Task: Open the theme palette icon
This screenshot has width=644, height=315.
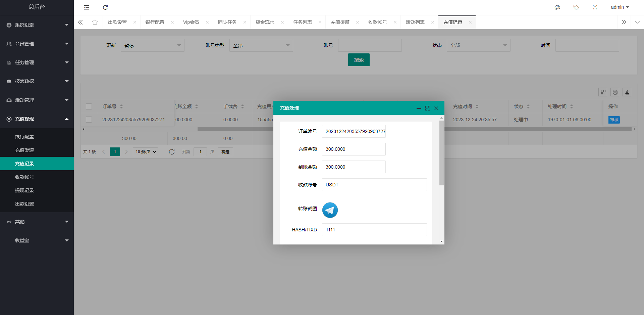Action: [x=557, y=7]
